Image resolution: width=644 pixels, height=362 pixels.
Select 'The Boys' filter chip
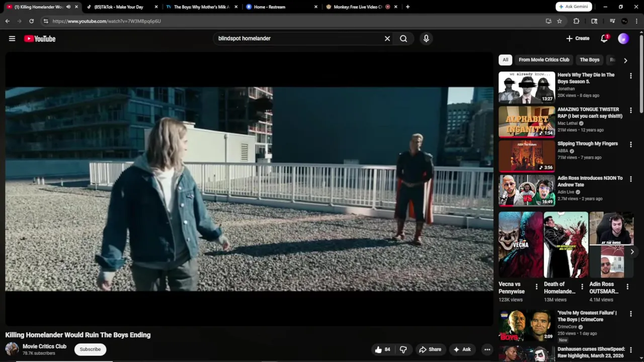point(590,60)
